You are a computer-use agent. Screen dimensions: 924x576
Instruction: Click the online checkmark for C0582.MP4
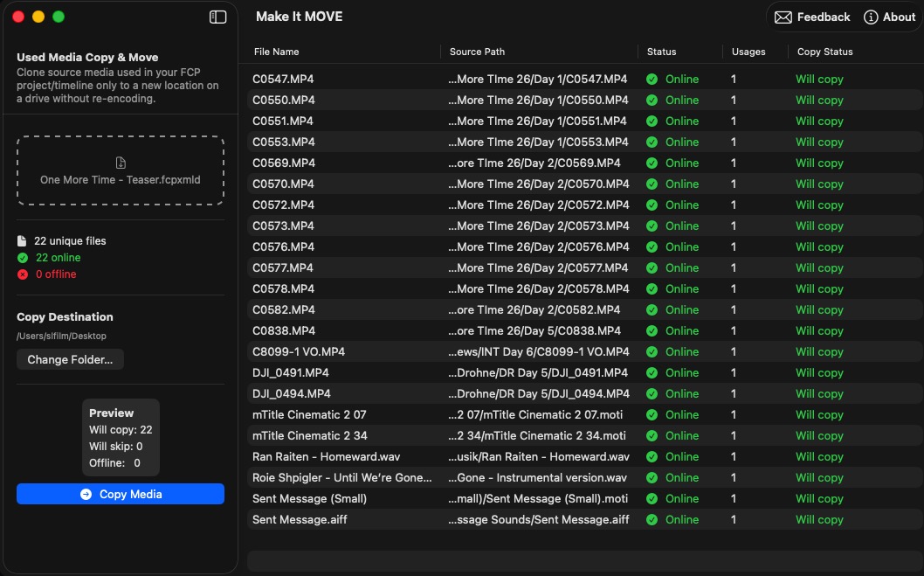click(652, 309)
